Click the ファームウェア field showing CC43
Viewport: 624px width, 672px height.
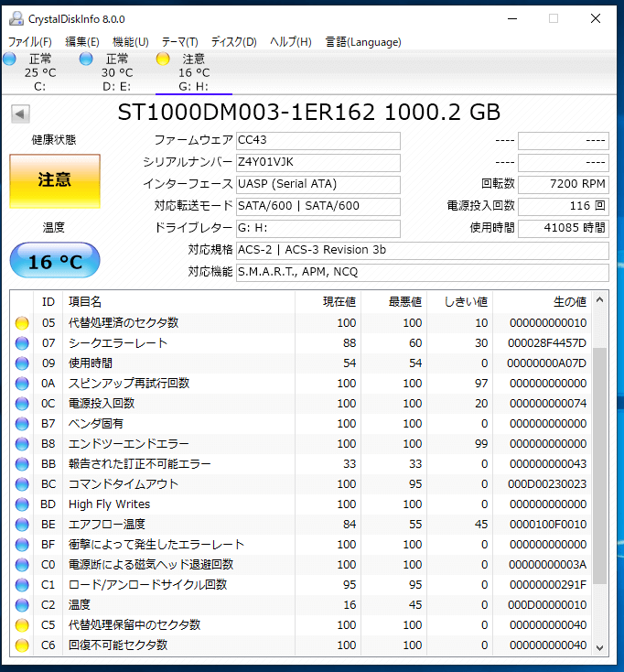pyautogui.click(x=318, y=141)
